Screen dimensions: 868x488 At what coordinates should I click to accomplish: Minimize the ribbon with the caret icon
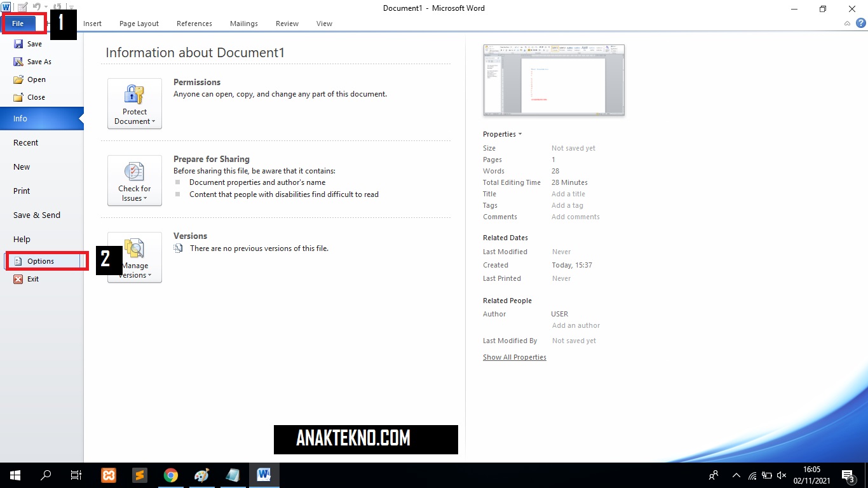pos(847,24)
